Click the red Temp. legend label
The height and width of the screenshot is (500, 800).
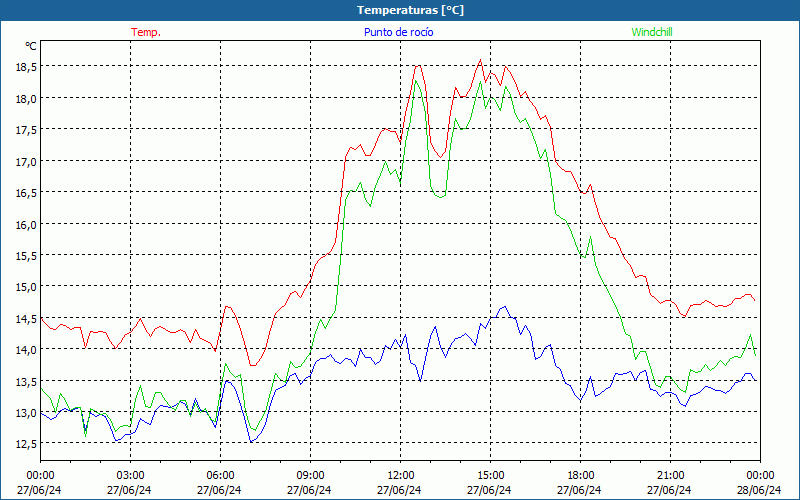(146, 32)
